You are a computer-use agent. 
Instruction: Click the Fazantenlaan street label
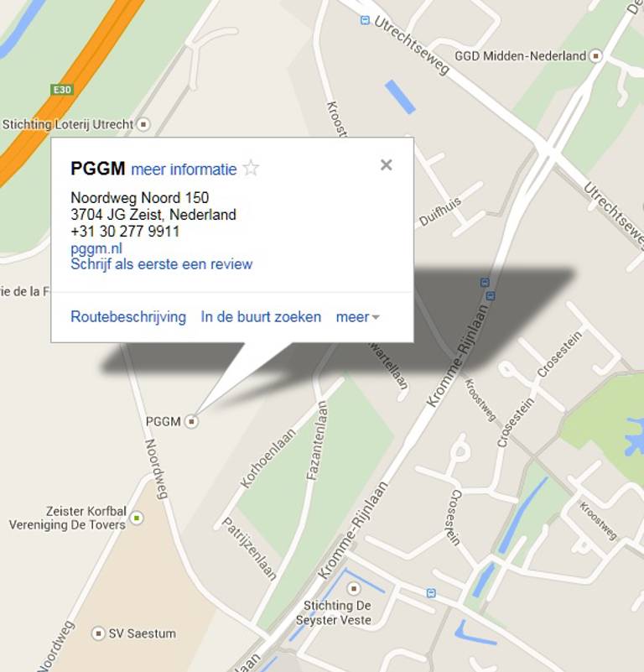pos(317,440)
